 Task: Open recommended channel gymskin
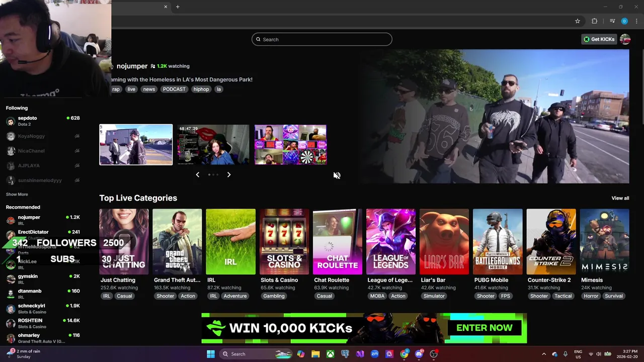coord(43,279)
